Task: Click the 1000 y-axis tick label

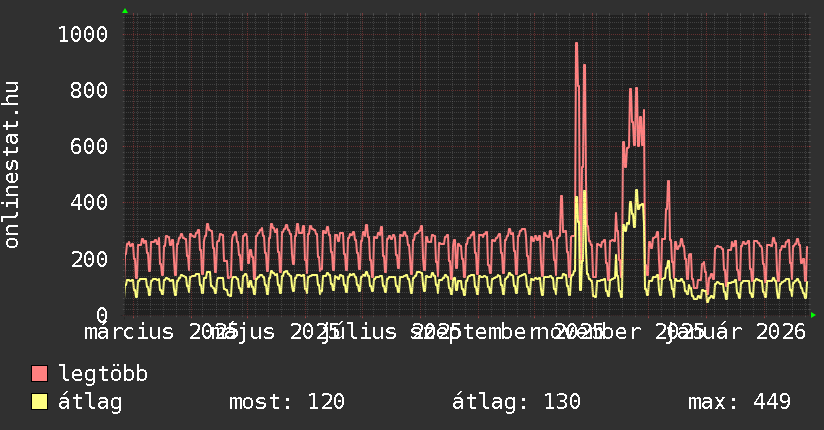Action: (x=82, y=35)
